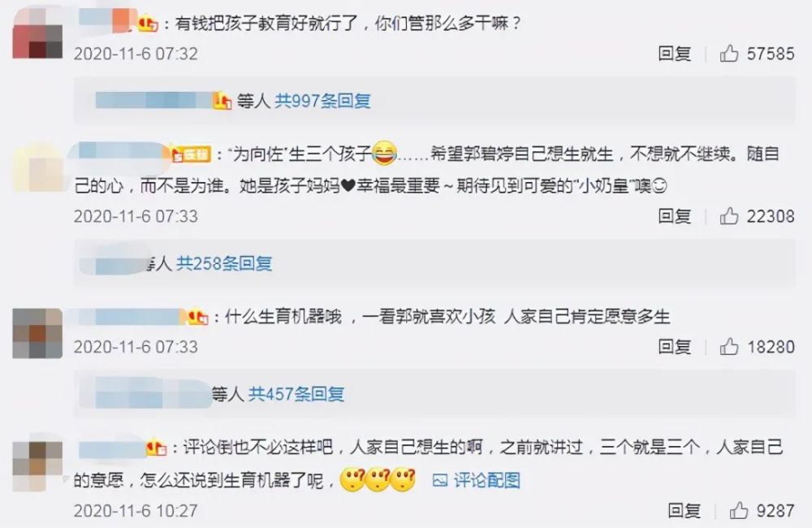
Task: Open the first commenter's avatar
Action: click(37, 33)
